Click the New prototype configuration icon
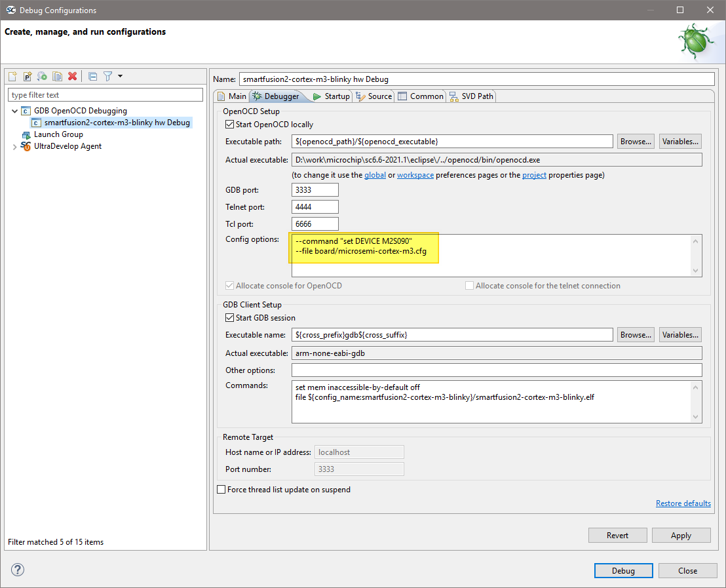This screenshot has height=588, width=726. click(x=28, y=76)
